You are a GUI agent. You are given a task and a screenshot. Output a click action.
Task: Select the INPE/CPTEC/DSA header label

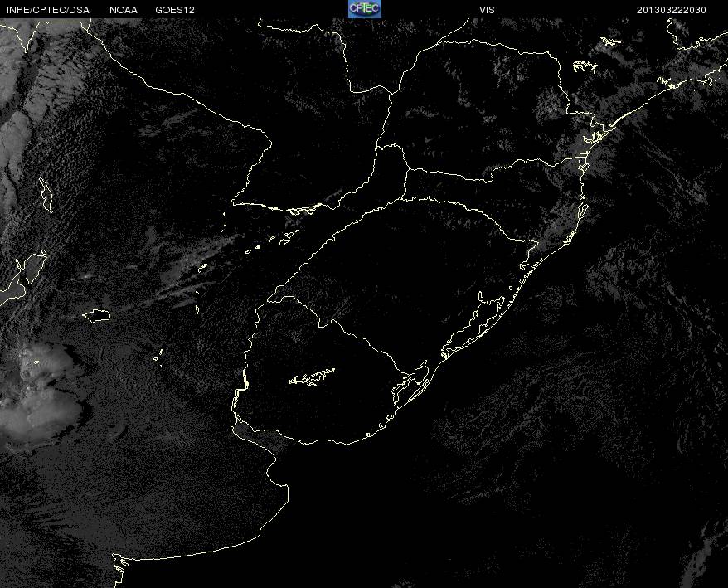point(48,10)
